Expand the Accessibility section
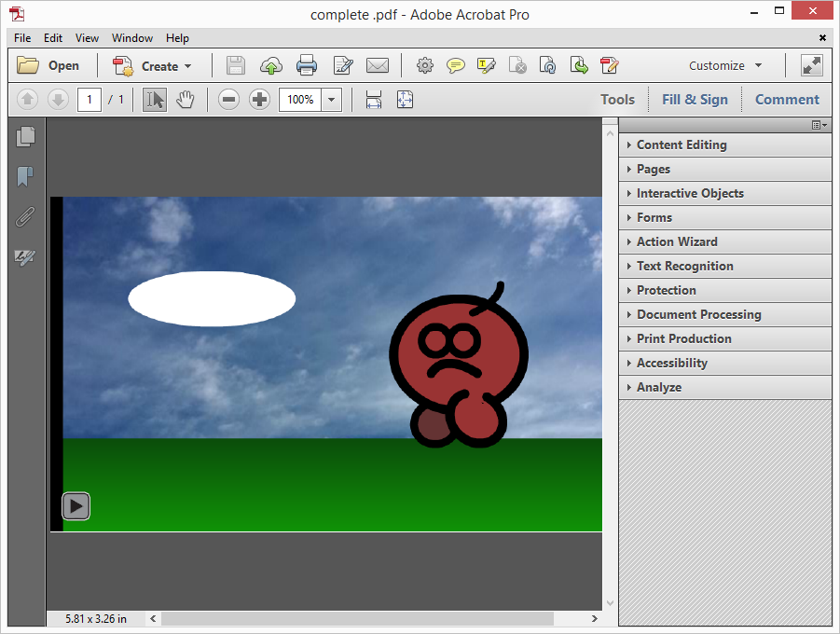The height and width of the screenshot is (634, 840). [x=724, y=363]
